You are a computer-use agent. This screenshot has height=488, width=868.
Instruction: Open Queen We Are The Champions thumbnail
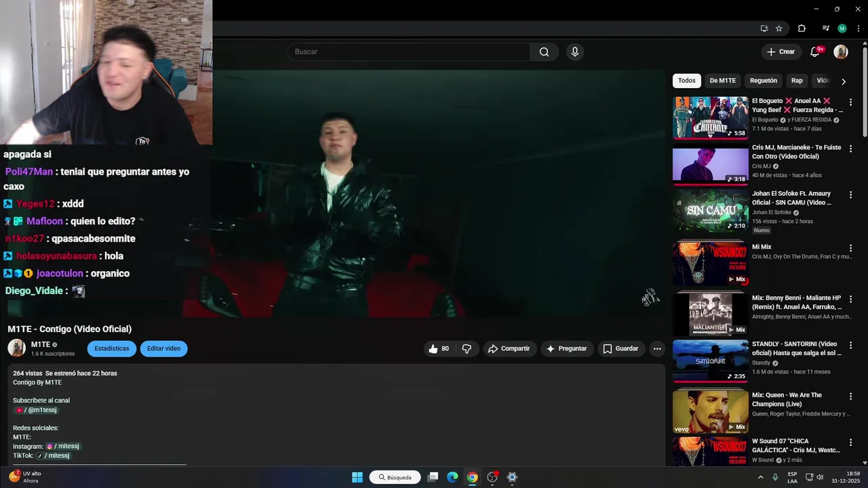click(710, 411)
